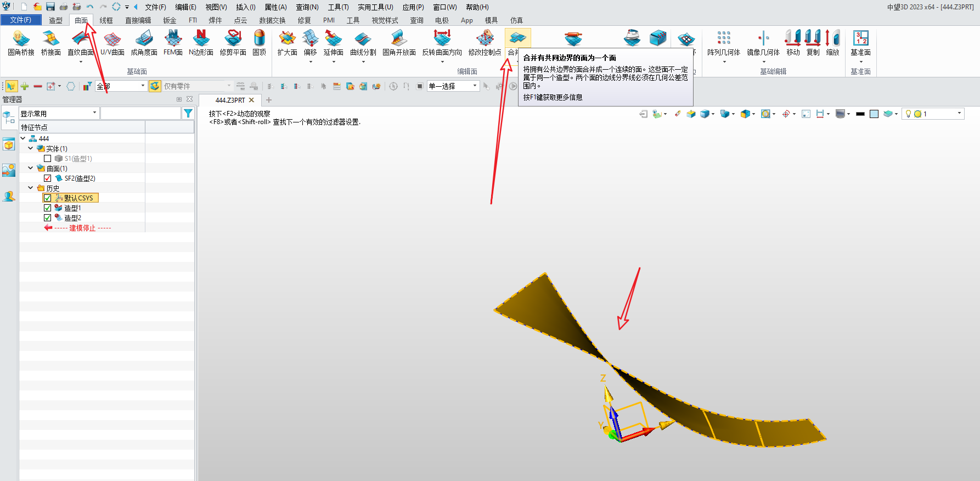Image resolution: width=980 pixels, height=481 pixels.
Task: Collapse the 历史 history tree node
Action: coord(31,188)
